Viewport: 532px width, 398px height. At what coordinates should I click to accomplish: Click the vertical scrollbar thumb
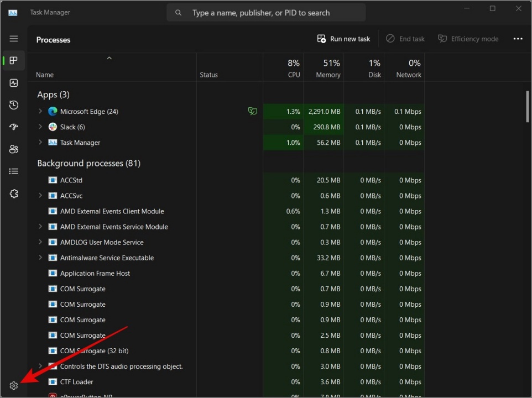coord(527,107)
